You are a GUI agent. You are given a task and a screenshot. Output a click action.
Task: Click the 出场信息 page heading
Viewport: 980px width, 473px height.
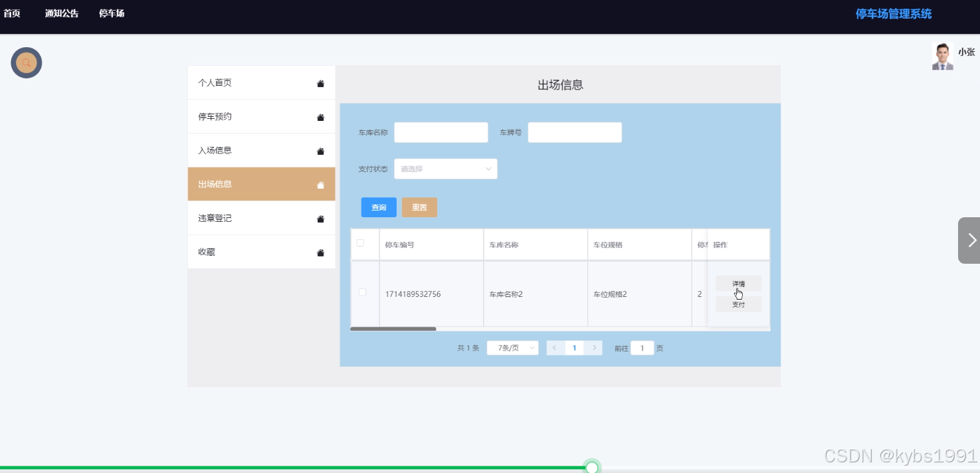pos(560,84)
